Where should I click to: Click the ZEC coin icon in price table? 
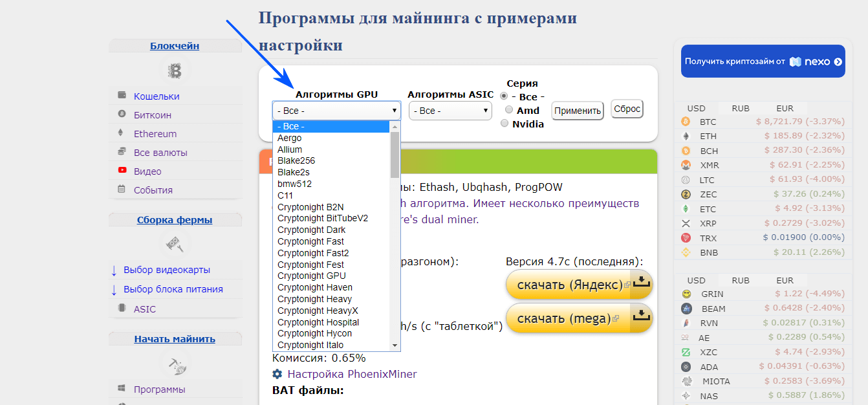click(x=686, y=194)
